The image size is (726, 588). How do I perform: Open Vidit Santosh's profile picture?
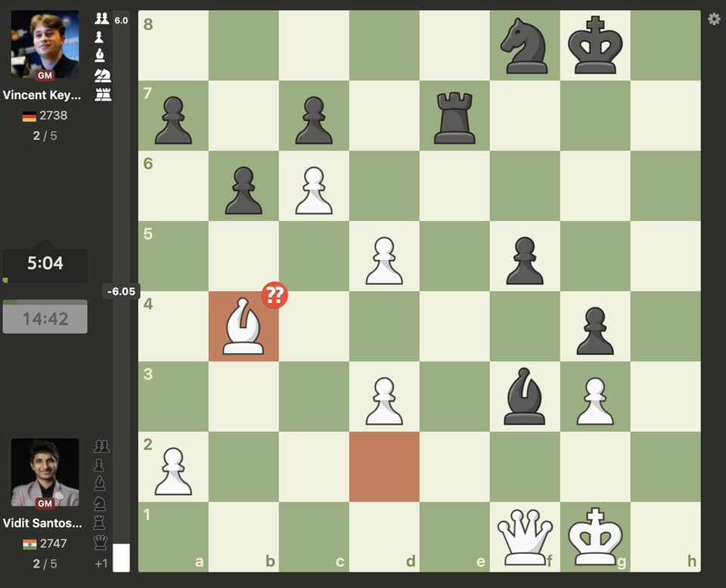pos(45,472)
